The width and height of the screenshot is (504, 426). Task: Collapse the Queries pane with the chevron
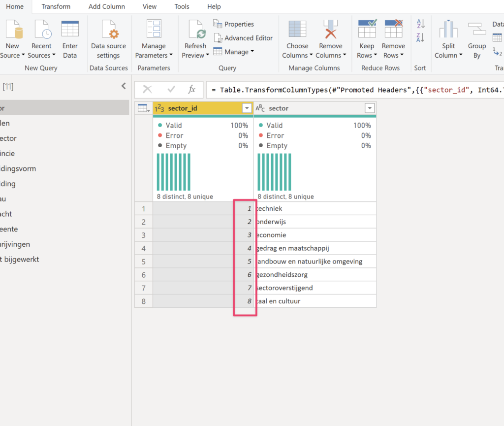(x=124, y=85)
